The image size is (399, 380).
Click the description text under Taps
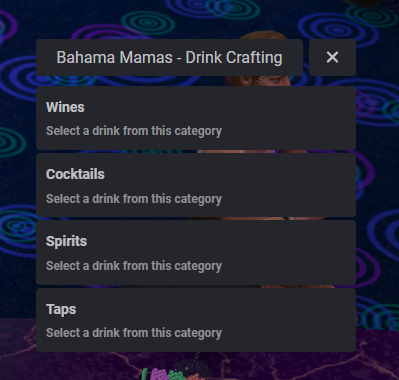tap(134, 333)
